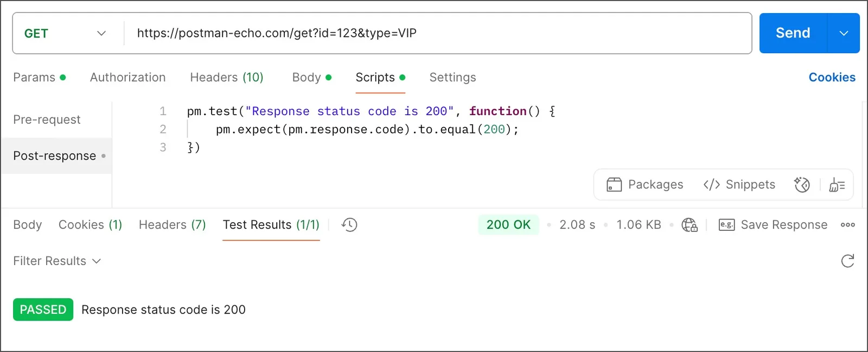The width and height of the screenshot is (868, 352).
Task: Open the Headers (10) request tab
Action: (227, 77)
